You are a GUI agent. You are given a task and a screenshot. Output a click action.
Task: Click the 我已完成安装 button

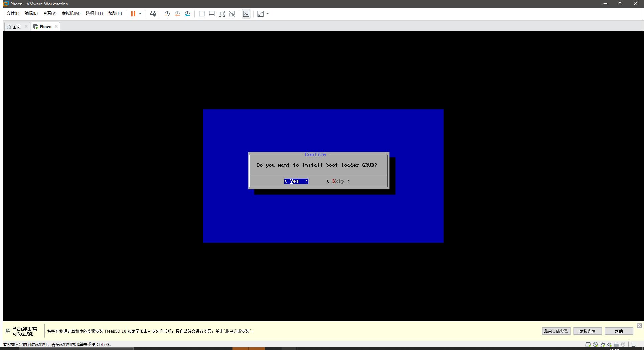pyautogui.click(x=556, y=331)
